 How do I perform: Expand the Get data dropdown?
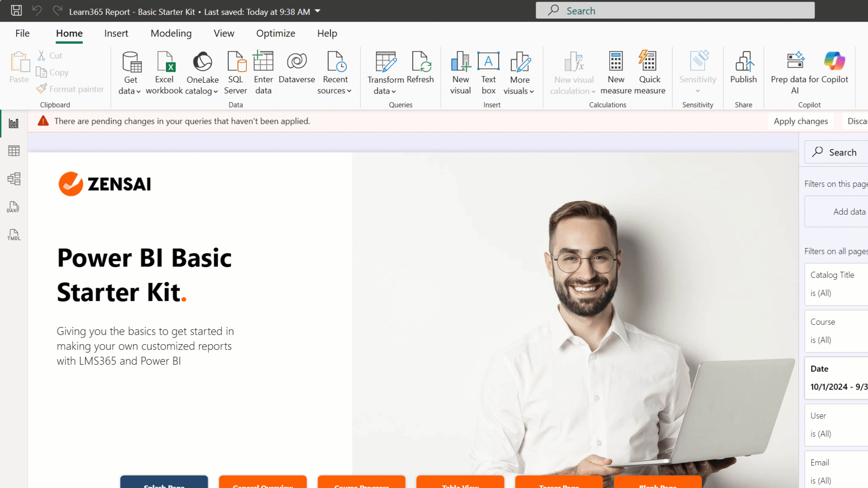(130, 90)
